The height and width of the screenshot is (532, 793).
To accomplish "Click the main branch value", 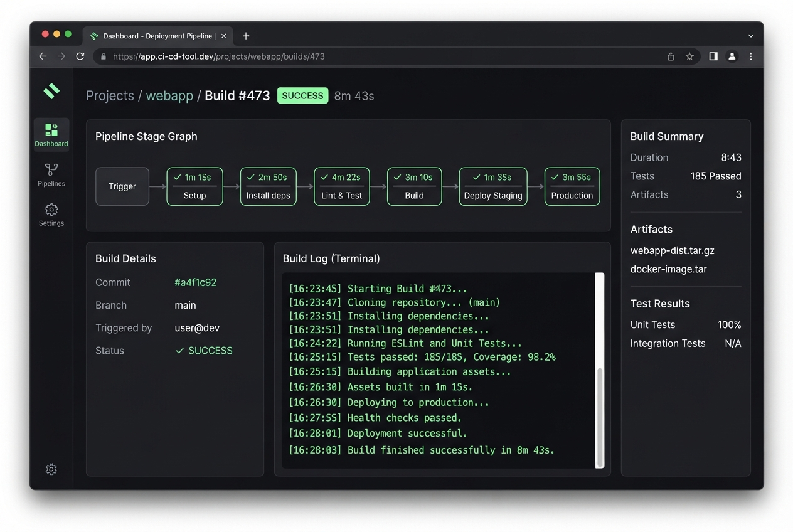I will (185, 306).
